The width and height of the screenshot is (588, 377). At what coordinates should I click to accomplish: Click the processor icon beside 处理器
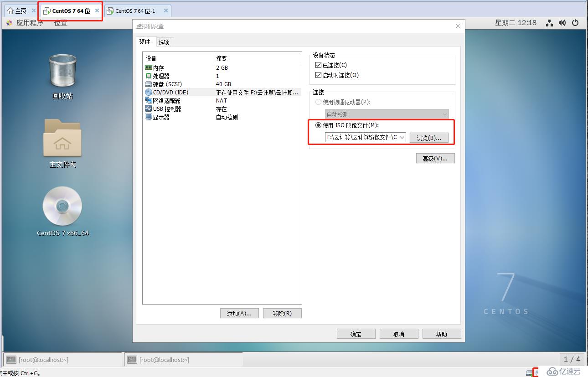[148, 76]
